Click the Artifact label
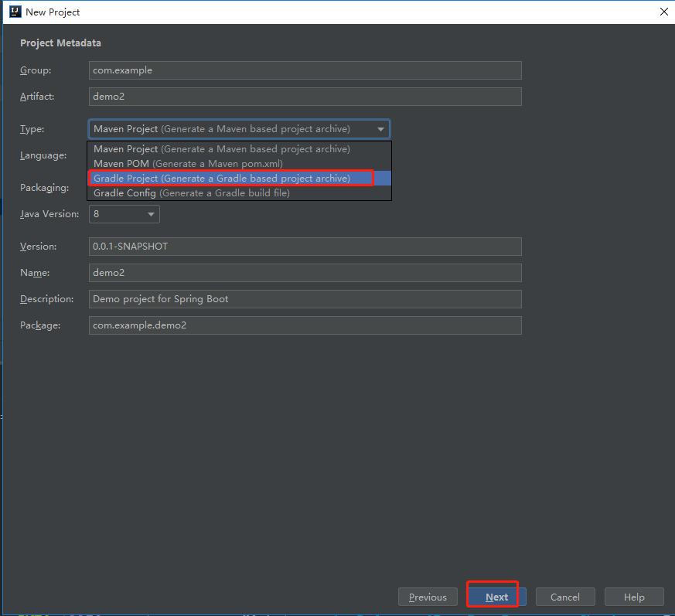This screenshot has height=616, width=675. tap(37, 97)
